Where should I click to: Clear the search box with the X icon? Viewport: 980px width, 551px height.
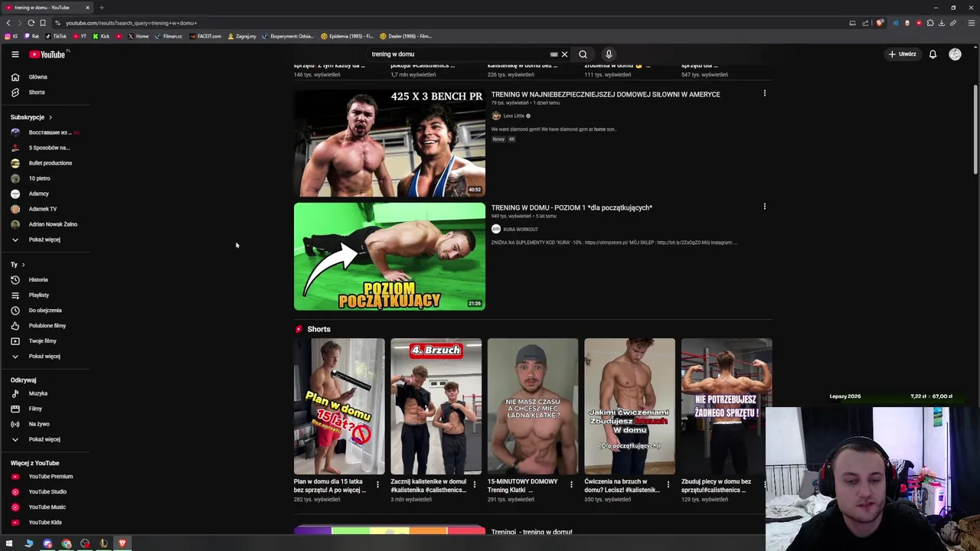pyautogui.click(x=564, y=54)
